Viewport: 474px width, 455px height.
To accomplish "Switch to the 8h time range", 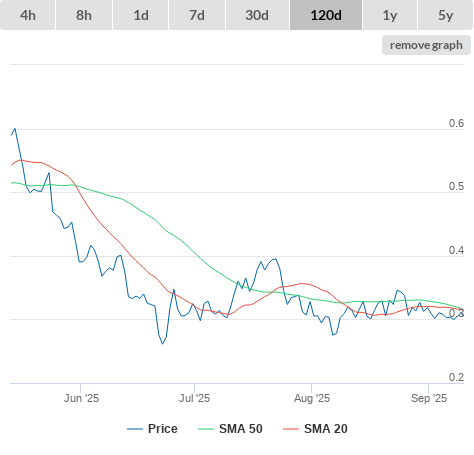I will click(84, 15).
